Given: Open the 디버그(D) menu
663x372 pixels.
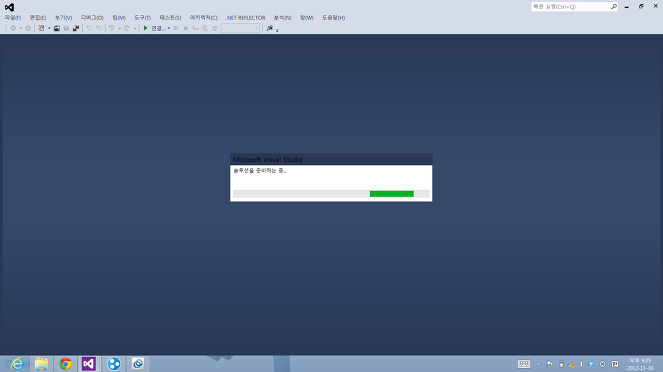Looking at the screenshot, I should [92, 18].
